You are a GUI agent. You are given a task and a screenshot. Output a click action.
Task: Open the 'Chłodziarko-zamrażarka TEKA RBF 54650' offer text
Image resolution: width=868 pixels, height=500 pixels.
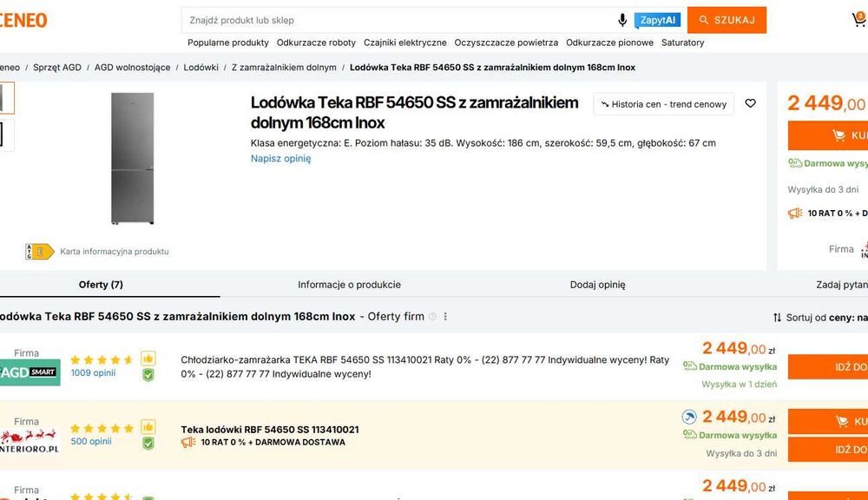[425, 366]
